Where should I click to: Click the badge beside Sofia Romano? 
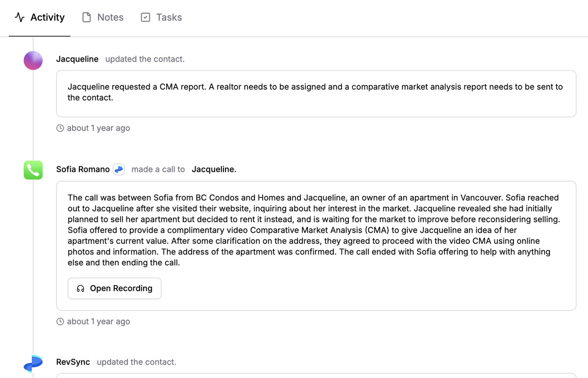pyautogui.click(x=119, y=169)
